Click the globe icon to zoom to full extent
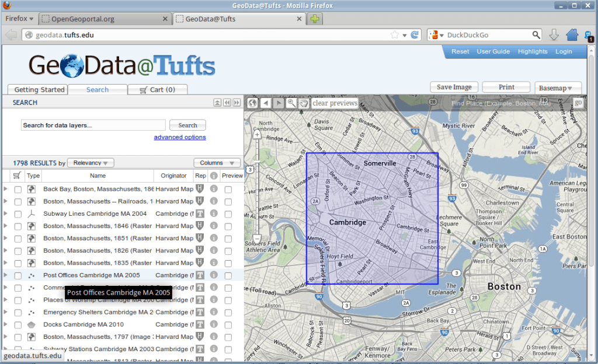Viewport: 598px width, 364px height. tap(252, 103)
